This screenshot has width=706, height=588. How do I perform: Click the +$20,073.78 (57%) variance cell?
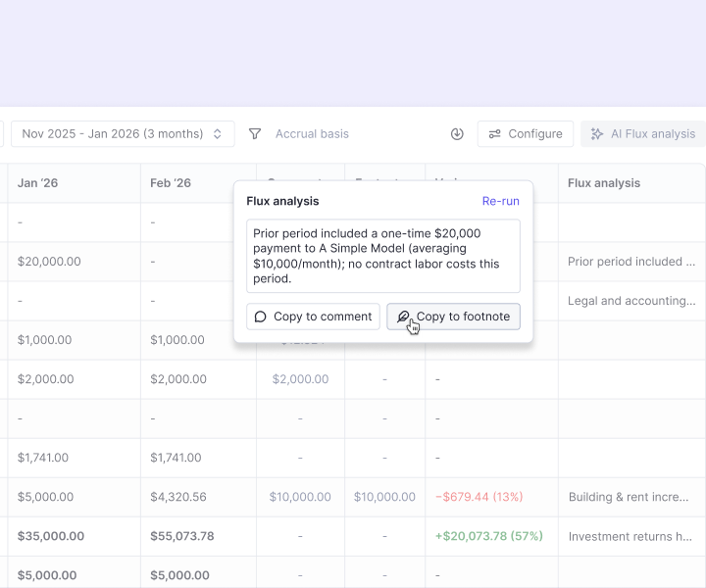click(489, 536)
